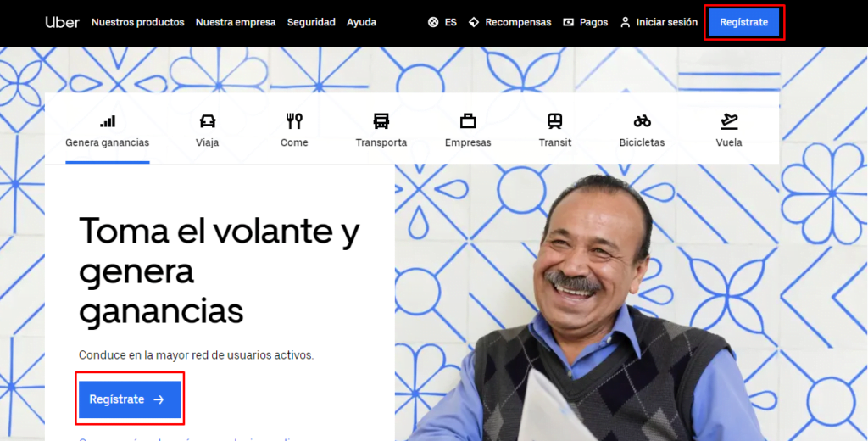This screenshot has width=868, height=441.
Task: Click the Pagos cash icon
Action: 568,22
